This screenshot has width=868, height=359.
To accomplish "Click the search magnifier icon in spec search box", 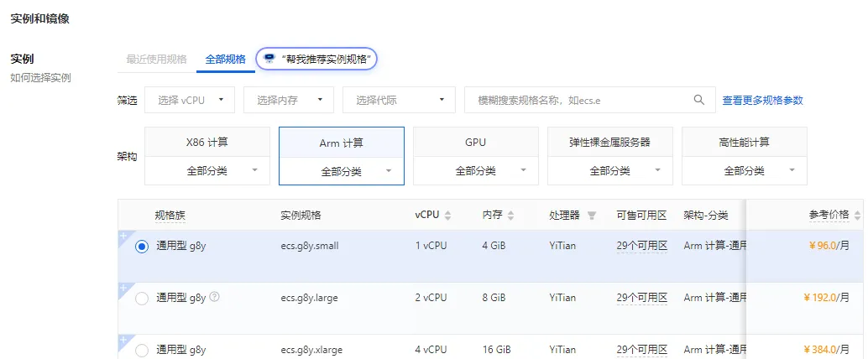I will click(699, 100).
